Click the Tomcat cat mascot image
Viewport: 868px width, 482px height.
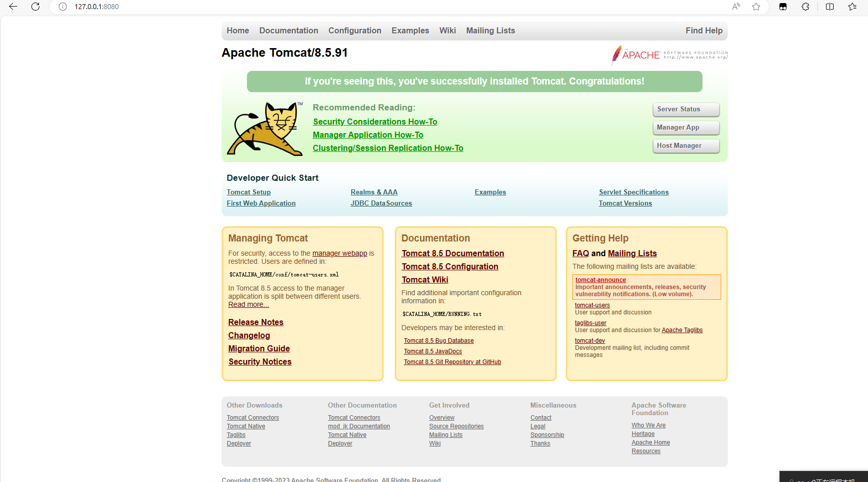tap(265, 129)
